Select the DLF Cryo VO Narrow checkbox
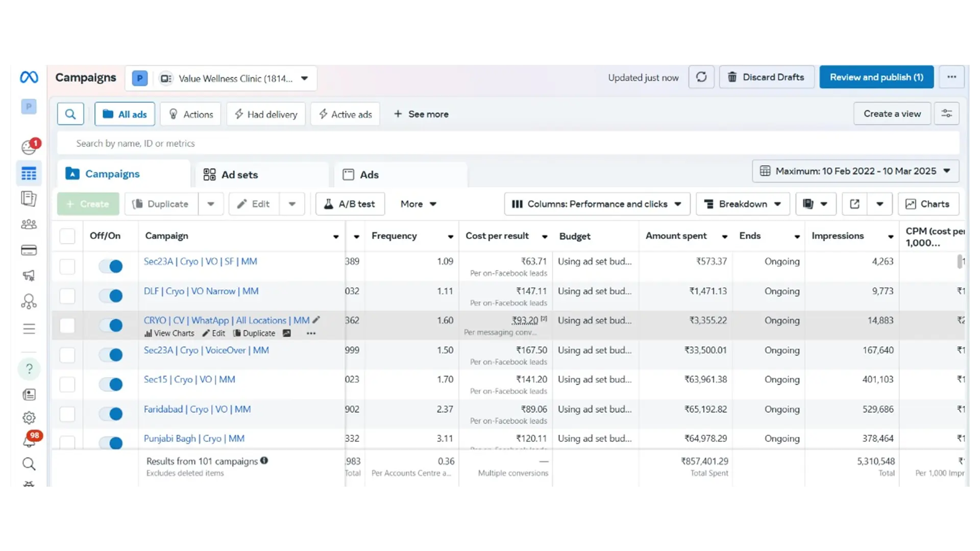 tap(67, 295)
